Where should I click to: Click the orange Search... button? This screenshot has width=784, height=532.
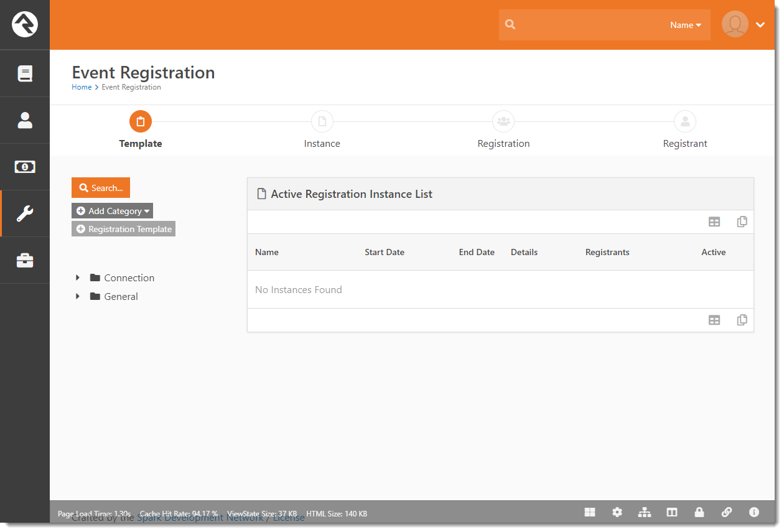point(101,188)
